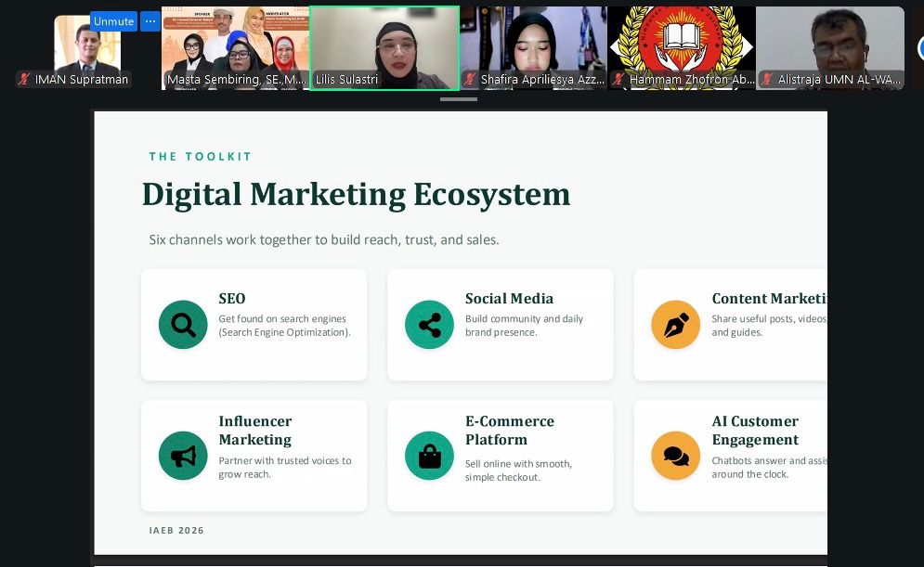Click muted microphone icon beside IMAN Supratman
The width and height of the screenshot is (924, 567).
click(24, 79)
